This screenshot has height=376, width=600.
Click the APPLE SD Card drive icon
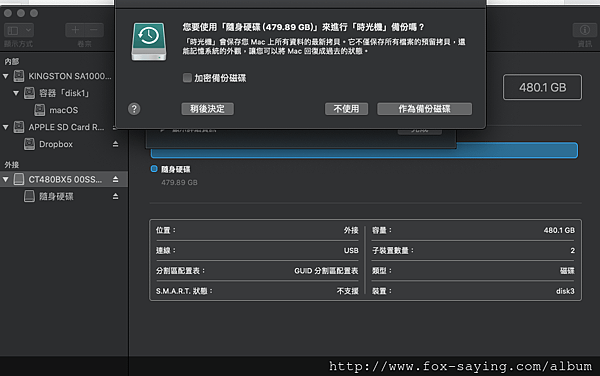tap(19, 127)
